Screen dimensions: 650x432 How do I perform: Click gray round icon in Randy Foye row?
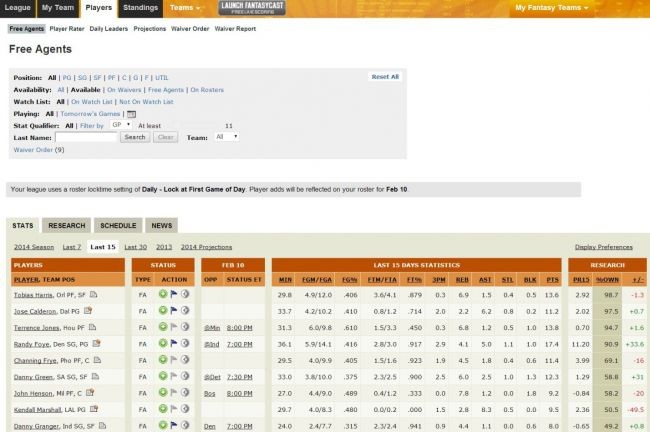[185, 343]
